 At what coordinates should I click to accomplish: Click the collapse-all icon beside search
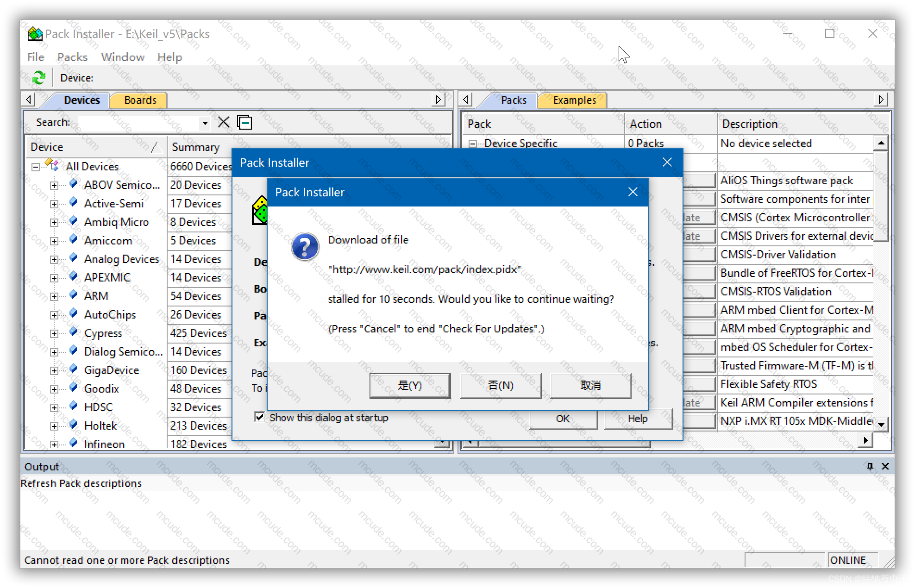pos(244,122)
